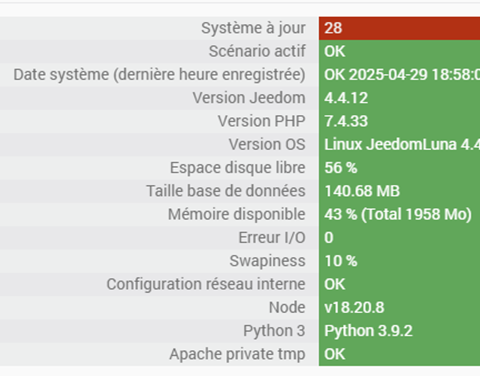Select the Scénario actif label
The width and height of the screenshot is (480, 376).
[257, 51]
